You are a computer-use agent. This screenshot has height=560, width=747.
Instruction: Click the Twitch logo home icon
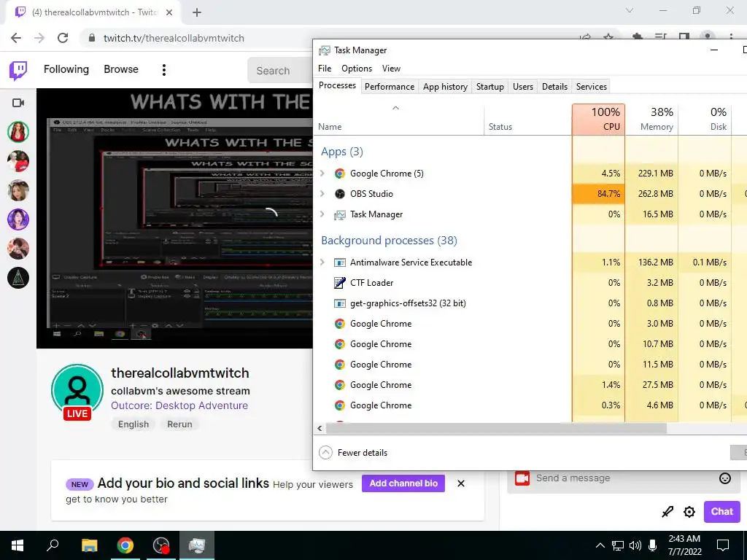18,70
